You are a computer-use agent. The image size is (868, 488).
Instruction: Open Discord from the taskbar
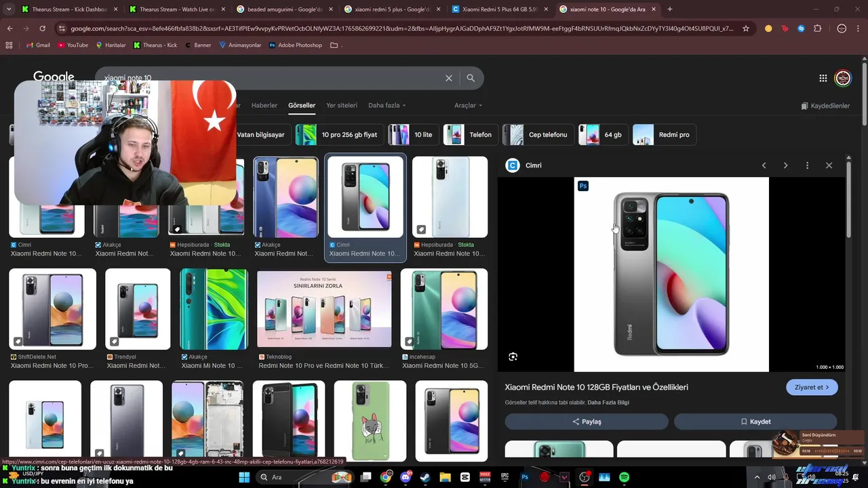(x=406, y=477)
